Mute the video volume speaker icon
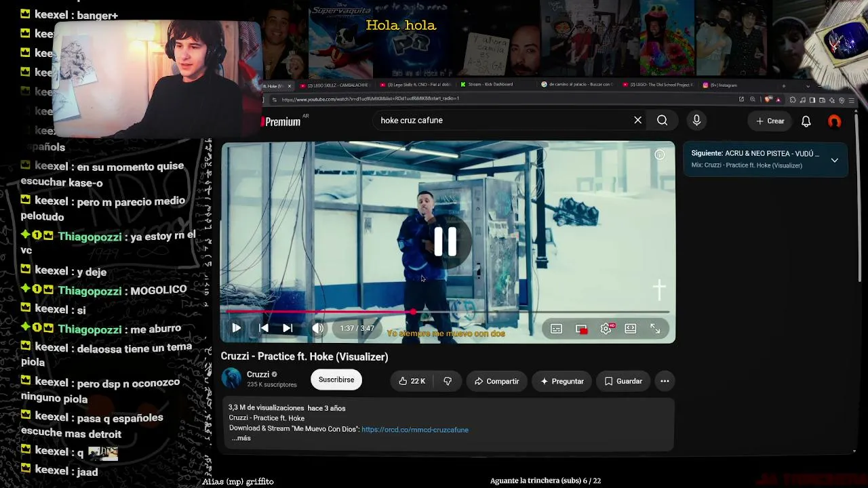The image size is (868, 488). click(317, 328)
